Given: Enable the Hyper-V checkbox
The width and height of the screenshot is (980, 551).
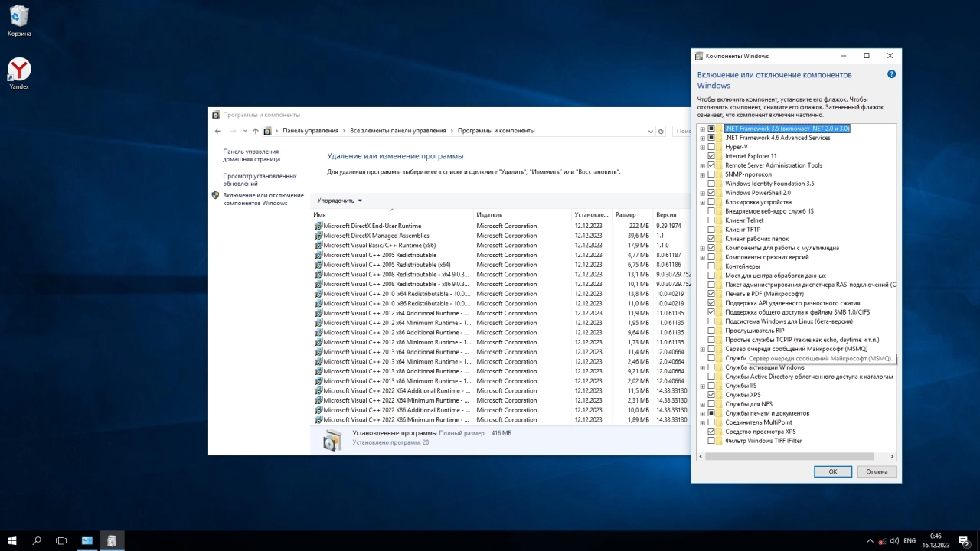Looking at the screenshot, I should [711, 147].
